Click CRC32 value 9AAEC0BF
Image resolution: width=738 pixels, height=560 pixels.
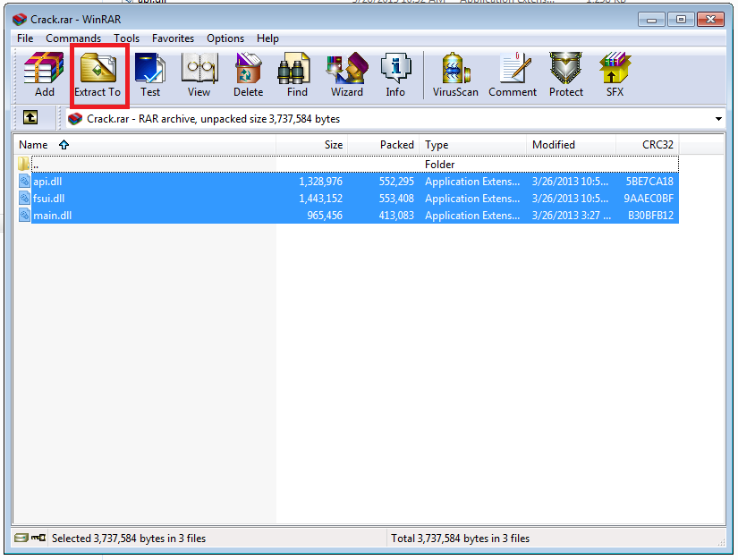tap(649, 198)
